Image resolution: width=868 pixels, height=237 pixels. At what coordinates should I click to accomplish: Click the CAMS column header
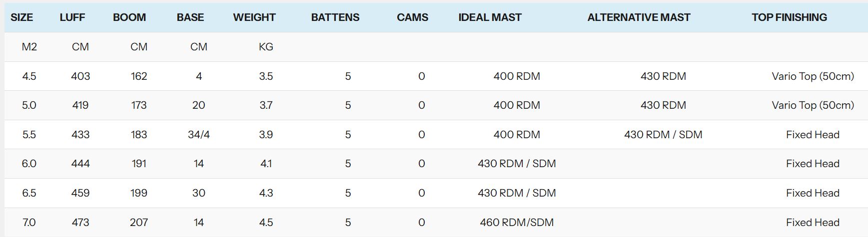click(412, 17)
